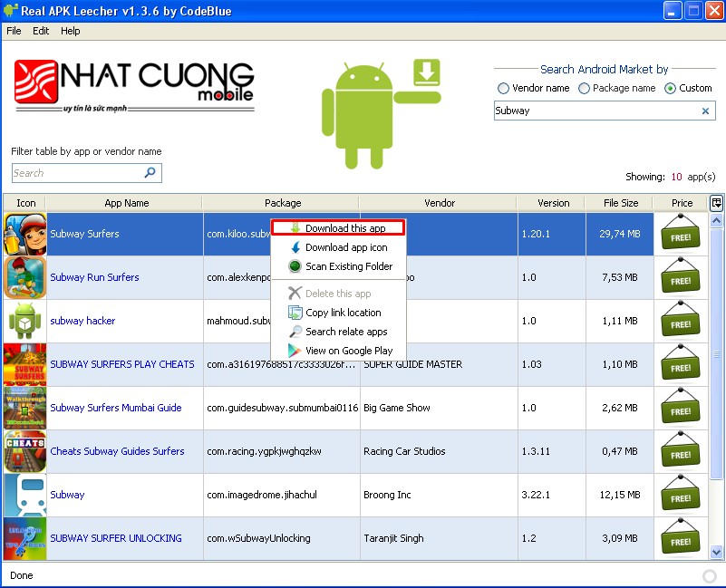
Task: Click FREE tag for SUBWAY SURFERS PLAY CHEATS
Action: pyautogui.click(x=680, y=363)
